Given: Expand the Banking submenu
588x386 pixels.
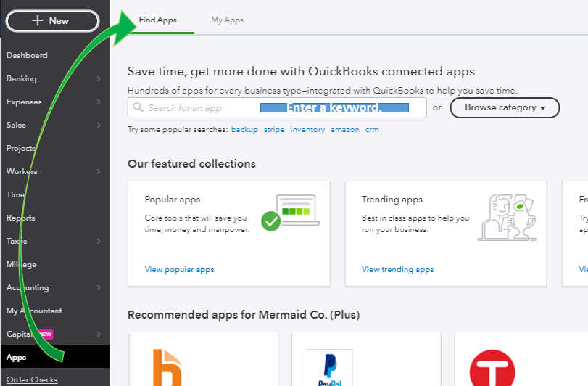Looking at the screenshot, I should click(x=98, y=78).
